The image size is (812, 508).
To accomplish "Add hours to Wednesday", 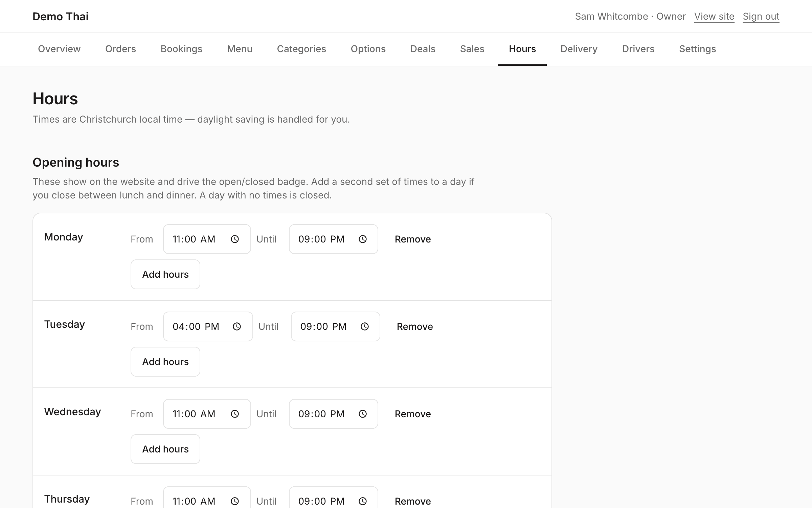I will click(165, 449).
